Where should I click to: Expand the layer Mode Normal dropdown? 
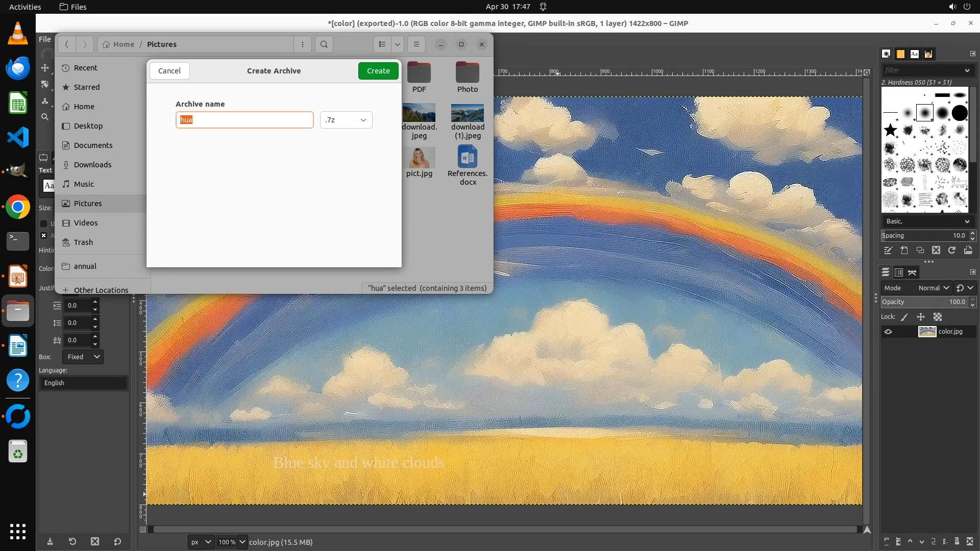[933, 288]
